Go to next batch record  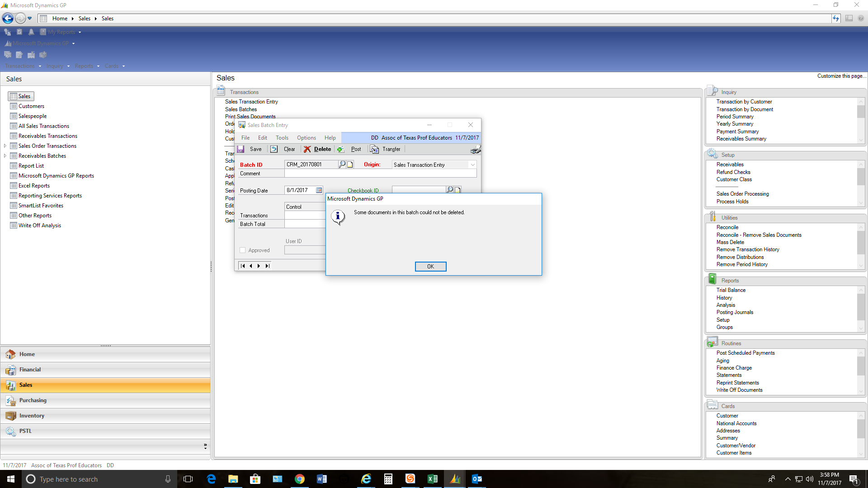click(259, 266)
